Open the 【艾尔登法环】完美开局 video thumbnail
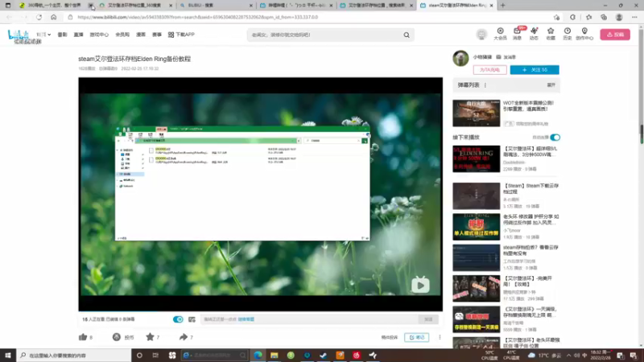Image resolution: width=644 pixels, height=362 pixels. coord(476,289)
